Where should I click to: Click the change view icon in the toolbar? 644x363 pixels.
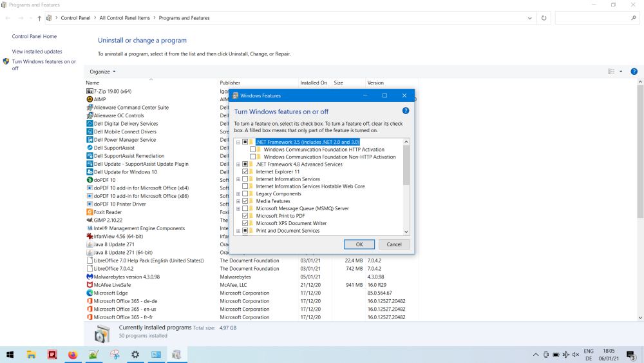611,71
